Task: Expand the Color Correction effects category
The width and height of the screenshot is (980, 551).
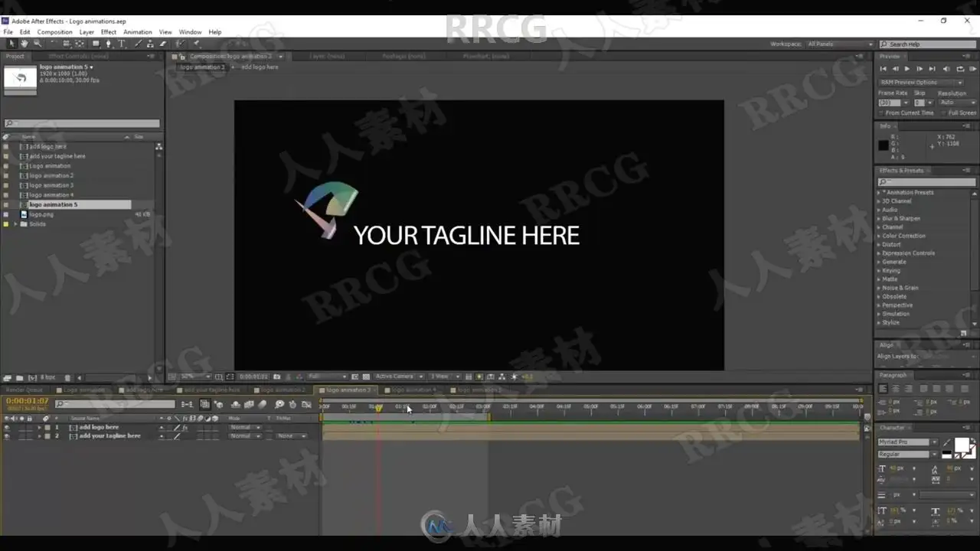Action: pos(879,236)
